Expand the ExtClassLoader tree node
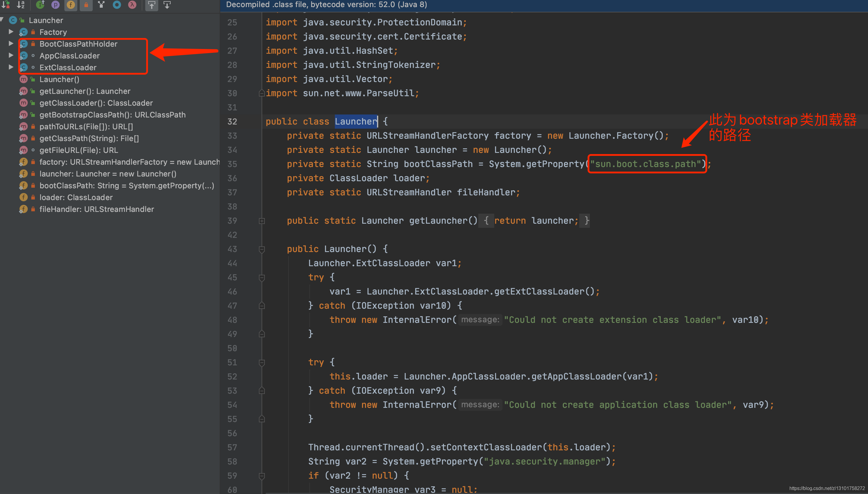This screenshot has height=494, width=868. point(11,67)
